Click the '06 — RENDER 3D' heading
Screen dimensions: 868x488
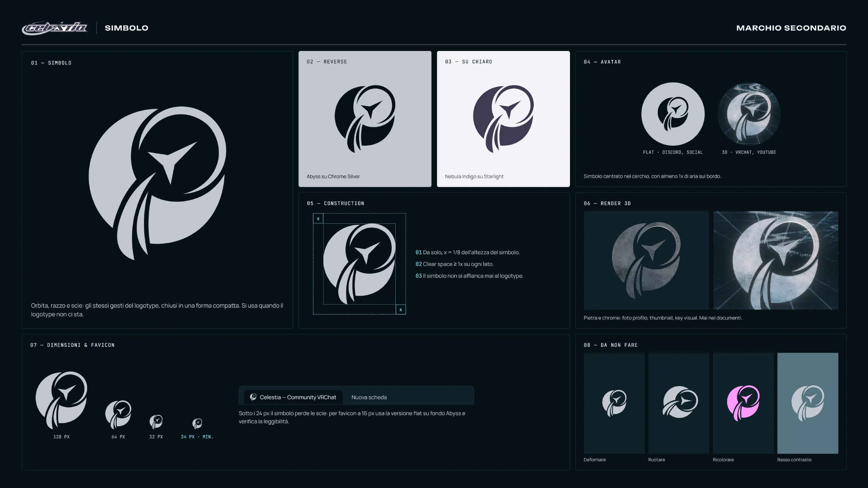[x=607, y=204]
